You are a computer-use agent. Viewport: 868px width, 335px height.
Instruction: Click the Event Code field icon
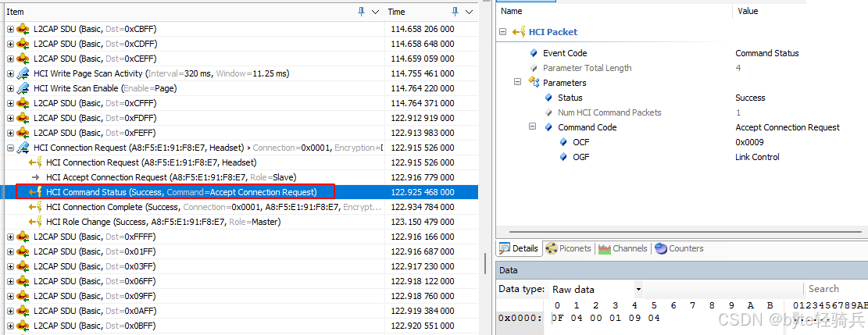[x=534, y=53]
